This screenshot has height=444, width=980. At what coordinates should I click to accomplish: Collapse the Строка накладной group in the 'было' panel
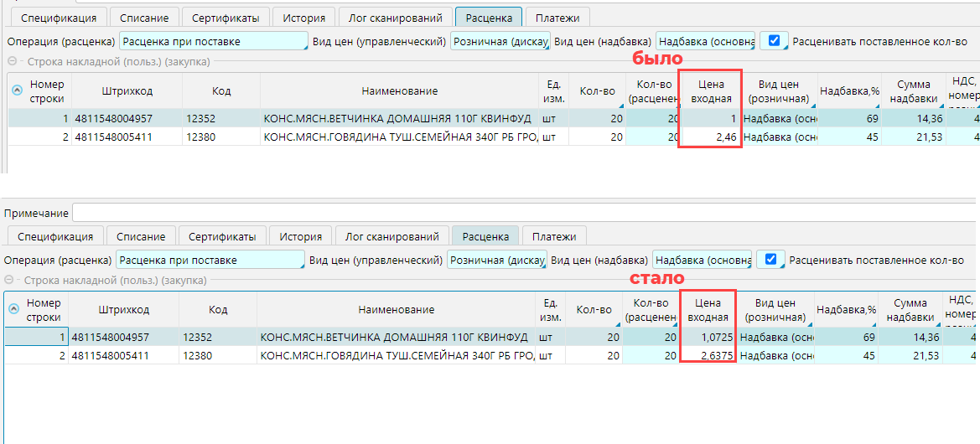click(x=13, y=61)
